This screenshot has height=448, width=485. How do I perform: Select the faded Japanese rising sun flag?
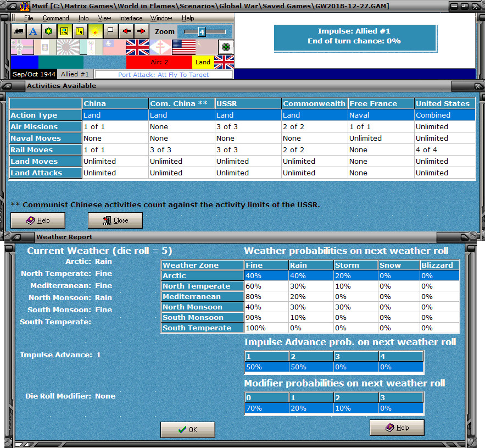pyautogui.click(x=68, y=47)
